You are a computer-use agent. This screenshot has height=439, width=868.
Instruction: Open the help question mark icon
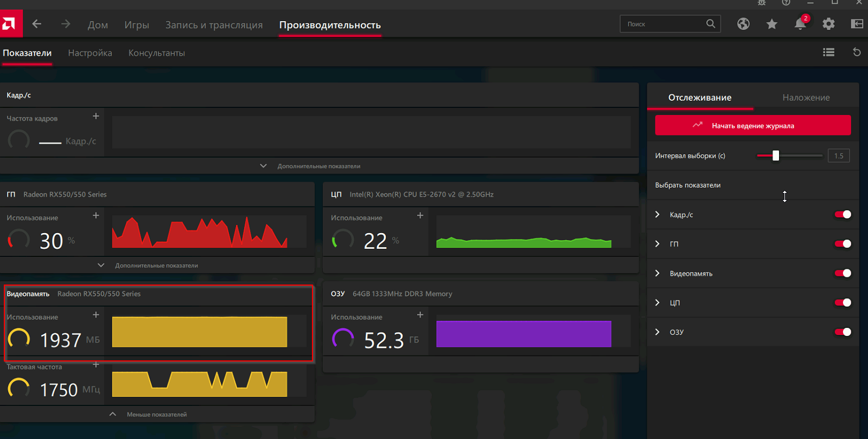(786, 3)
